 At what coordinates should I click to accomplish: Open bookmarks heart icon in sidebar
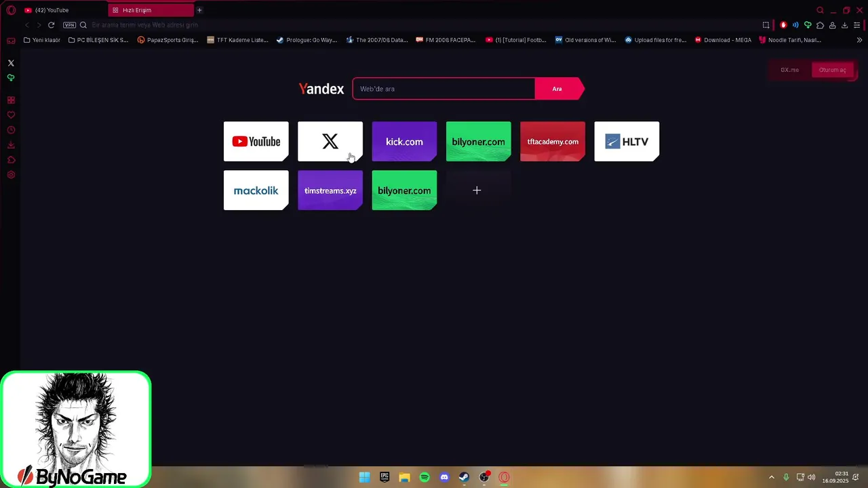pos(11,115)
